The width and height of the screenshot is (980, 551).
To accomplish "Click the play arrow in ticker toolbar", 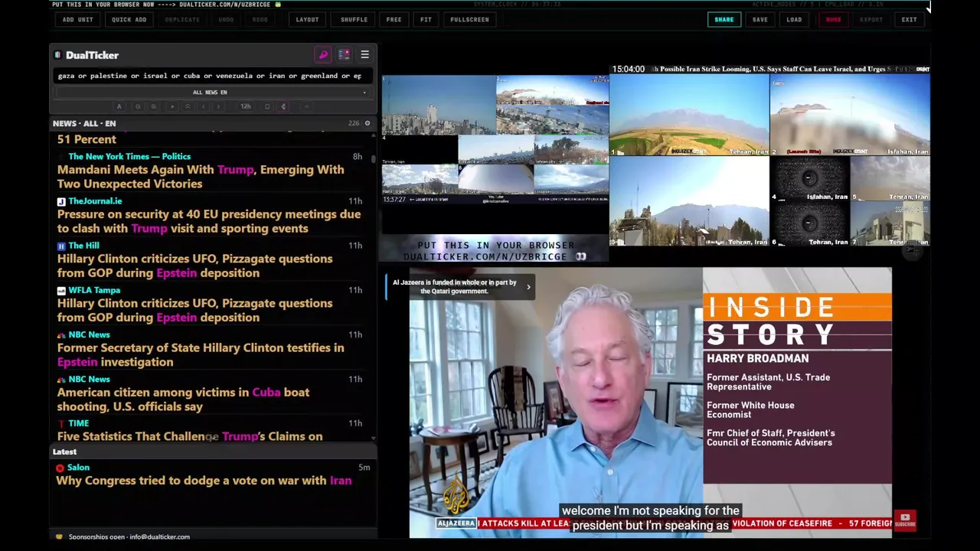I will (x=172, y=106).
